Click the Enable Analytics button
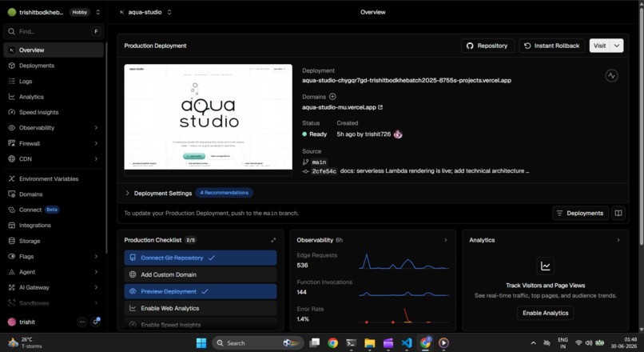 click(x=546, y=313)
